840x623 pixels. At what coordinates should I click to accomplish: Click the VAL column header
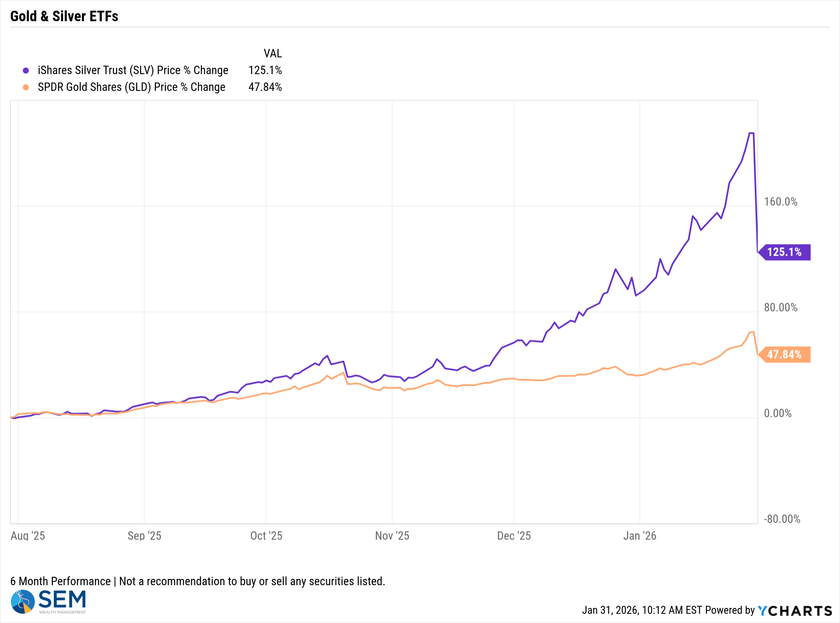pos(273,54)
